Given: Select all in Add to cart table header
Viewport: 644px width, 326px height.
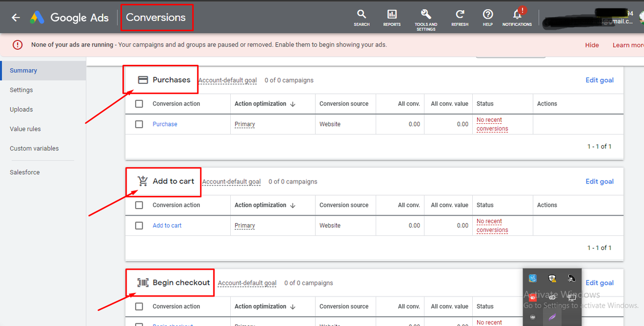Looking at the screenshot, I should (x=139, y=205).
